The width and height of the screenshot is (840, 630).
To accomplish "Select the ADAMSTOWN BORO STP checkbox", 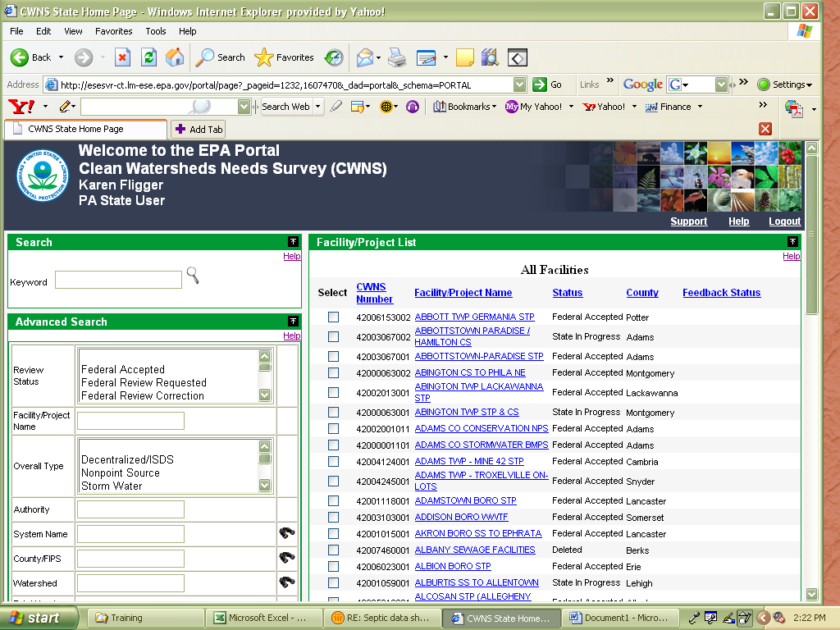I will point(333,500).
